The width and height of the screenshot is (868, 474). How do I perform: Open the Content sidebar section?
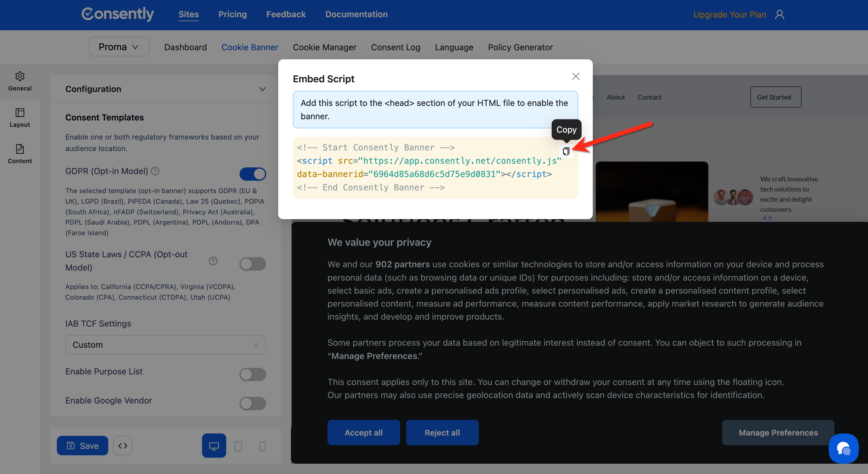20,154
